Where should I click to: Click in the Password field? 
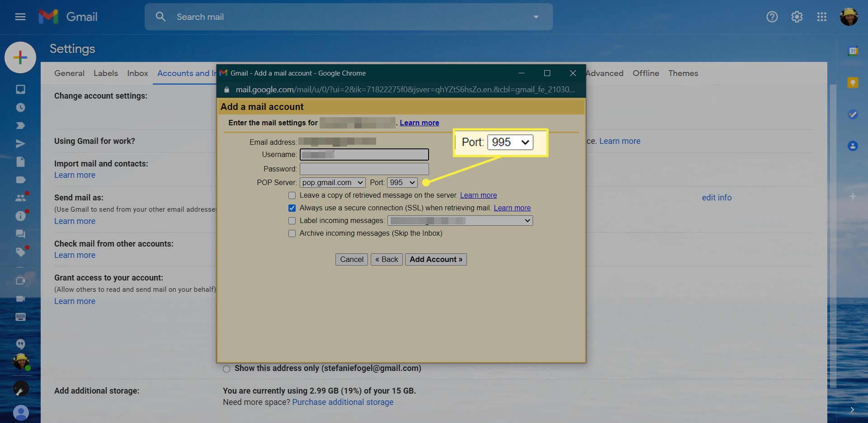pos(364,169)
